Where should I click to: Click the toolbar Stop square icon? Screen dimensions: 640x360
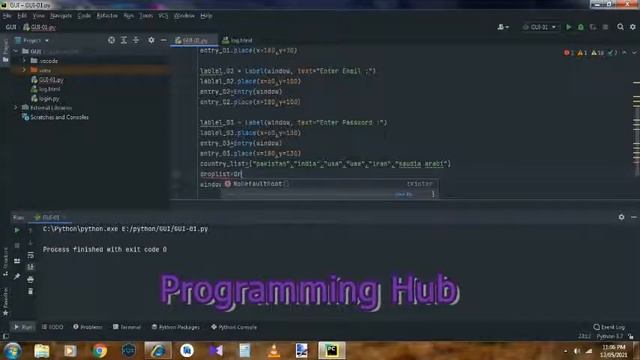(605, 27)
